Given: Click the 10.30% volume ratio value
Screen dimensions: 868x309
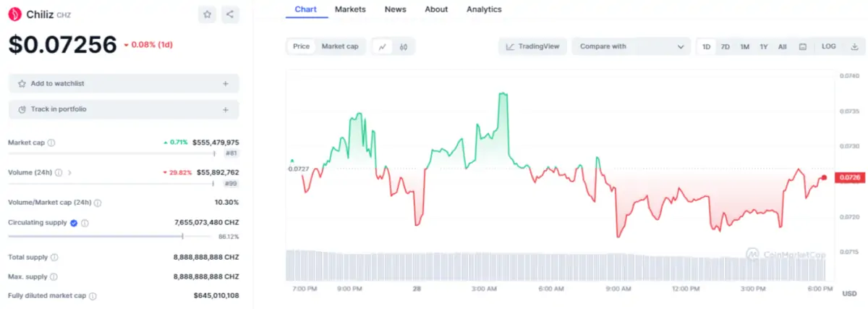Looking at the screenshot, I should [226, 203].
